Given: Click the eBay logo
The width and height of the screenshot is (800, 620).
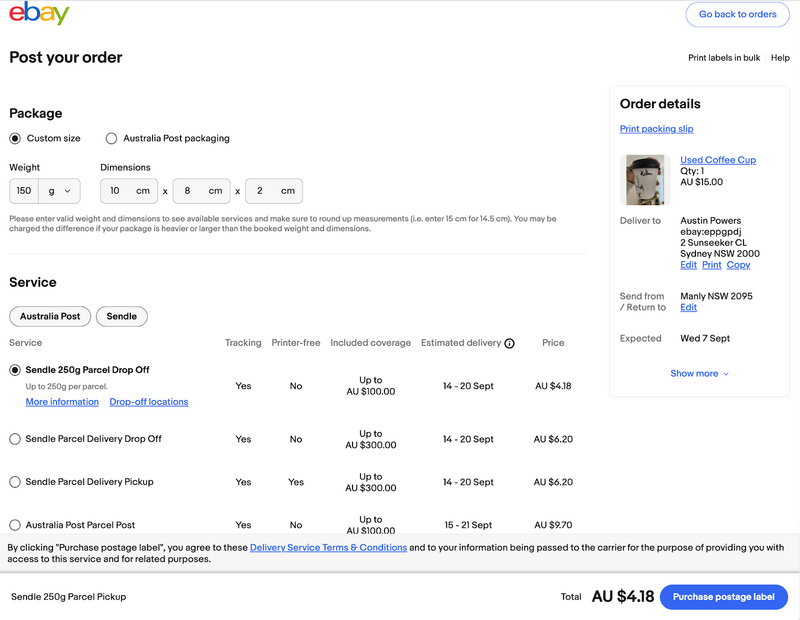Looking at the screenshot, I should point(39,13).
